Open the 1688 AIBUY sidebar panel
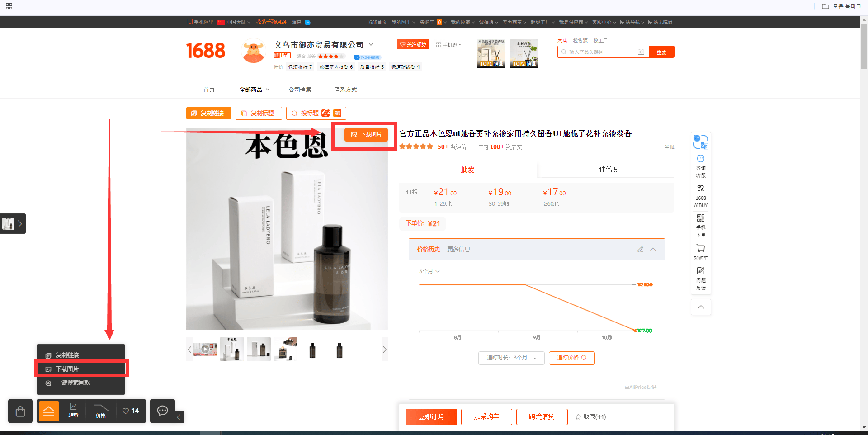 (700, 196)
